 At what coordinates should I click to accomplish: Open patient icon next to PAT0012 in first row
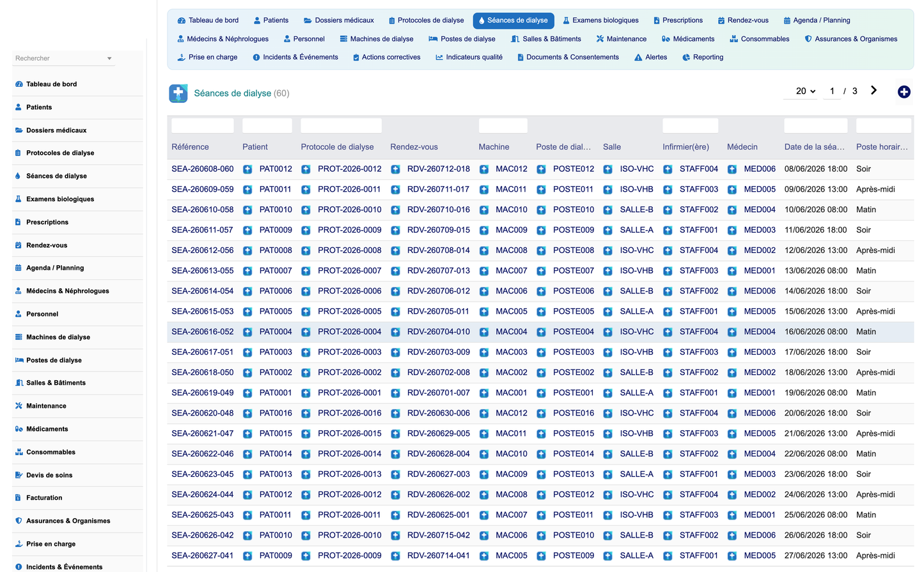pyautogui.click(x=247, y=169)
